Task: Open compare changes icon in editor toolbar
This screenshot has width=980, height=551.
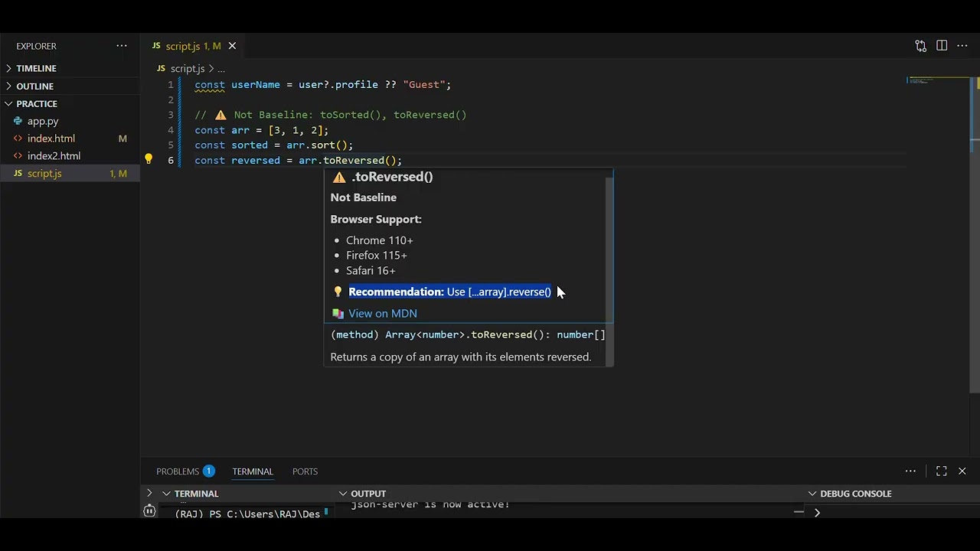Action: pyautogui.click(x=920, y=46)
